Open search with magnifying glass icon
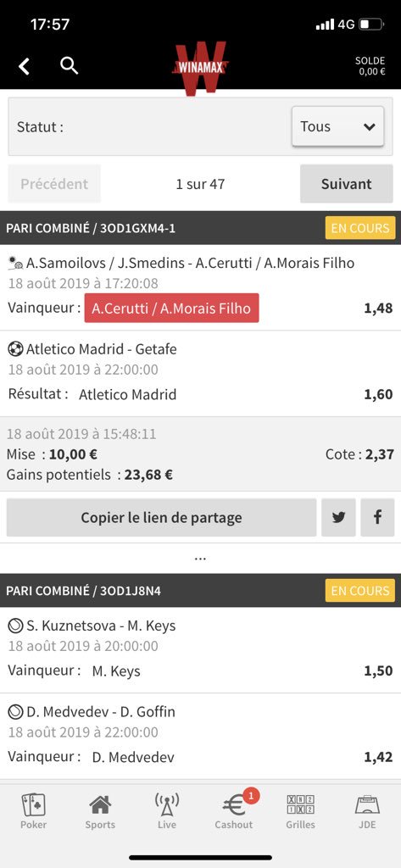401x868 pixels. click(x=70, y=66)
